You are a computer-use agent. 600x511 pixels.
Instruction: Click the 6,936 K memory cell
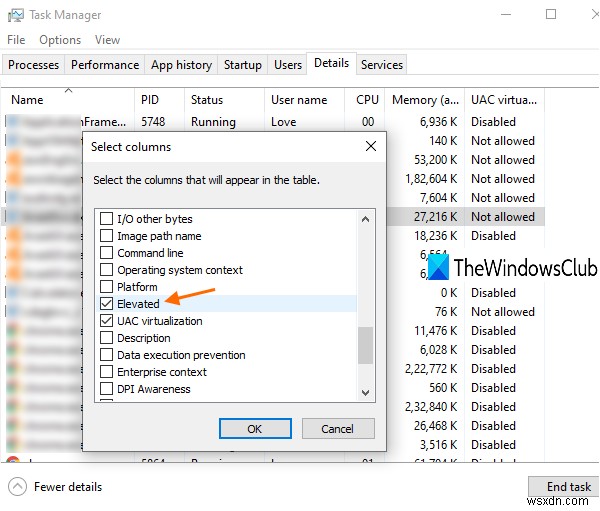439,122
